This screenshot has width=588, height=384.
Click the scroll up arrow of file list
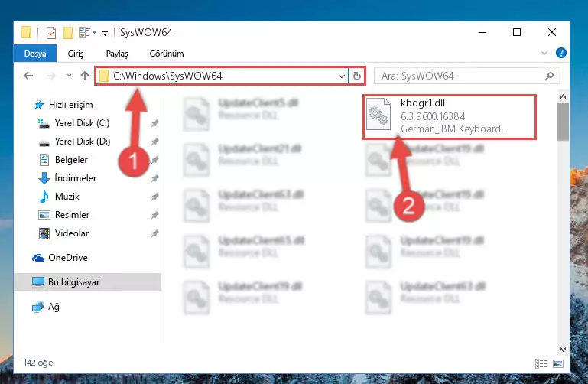(x=563, y=96)
